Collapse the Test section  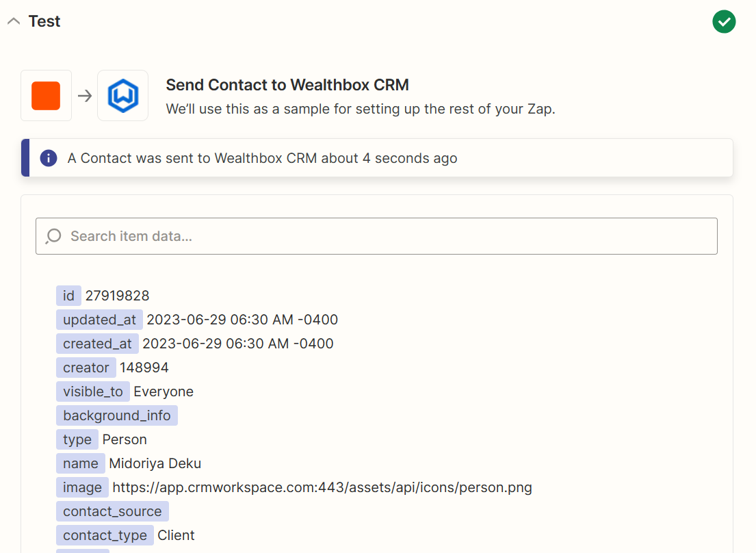click(14, 21)
